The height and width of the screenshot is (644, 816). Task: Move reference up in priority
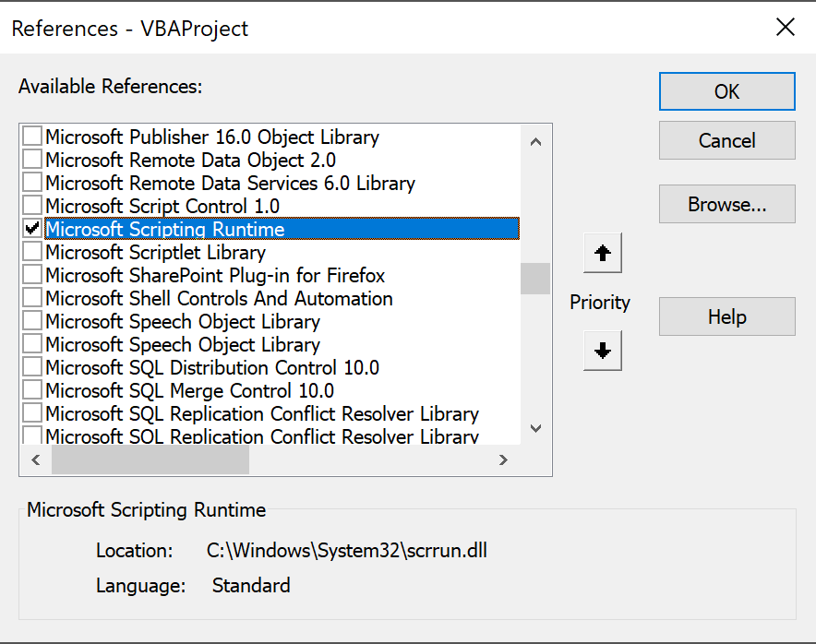(603, 253)
